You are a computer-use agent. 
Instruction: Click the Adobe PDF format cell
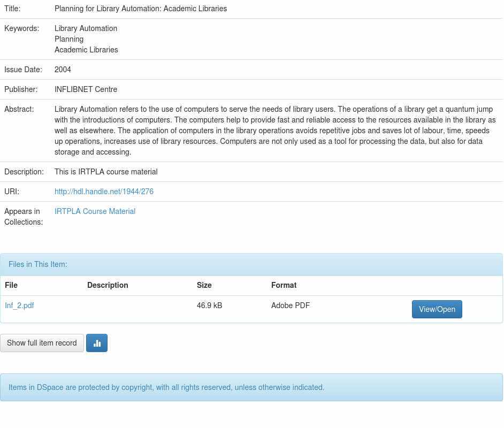tap(291, 305)
